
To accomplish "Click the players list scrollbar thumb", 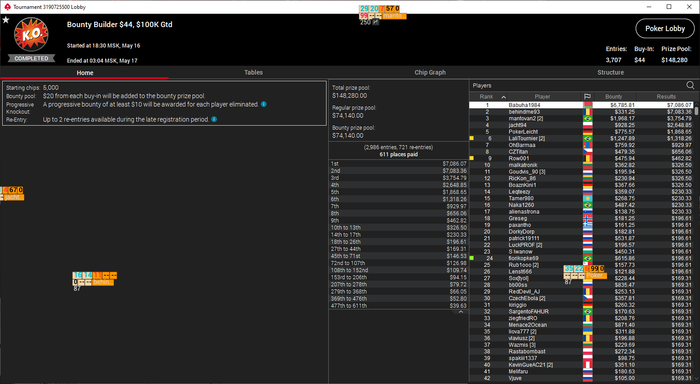I will (696, 110).
